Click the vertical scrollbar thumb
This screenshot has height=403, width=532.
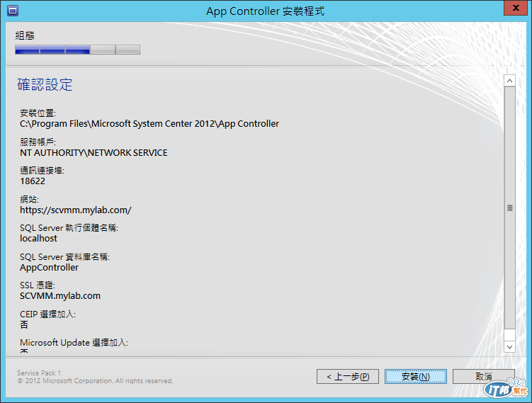click(509, 208)
